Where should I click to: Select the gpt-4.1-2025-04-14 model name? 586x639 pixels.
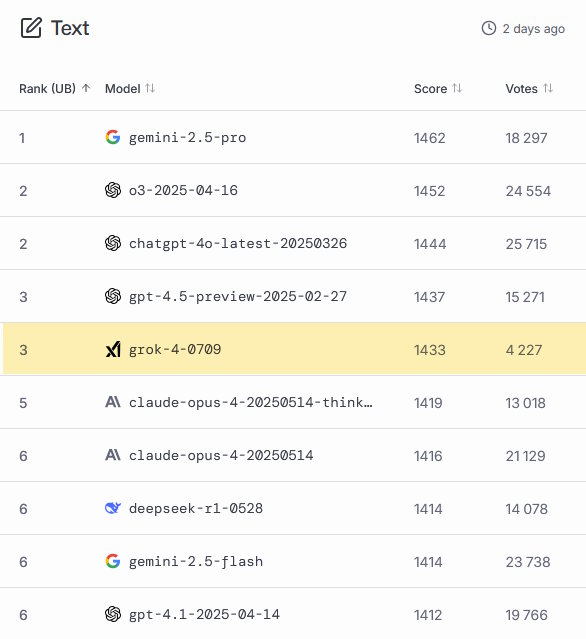pyautogui.click(x=205, y=615)
